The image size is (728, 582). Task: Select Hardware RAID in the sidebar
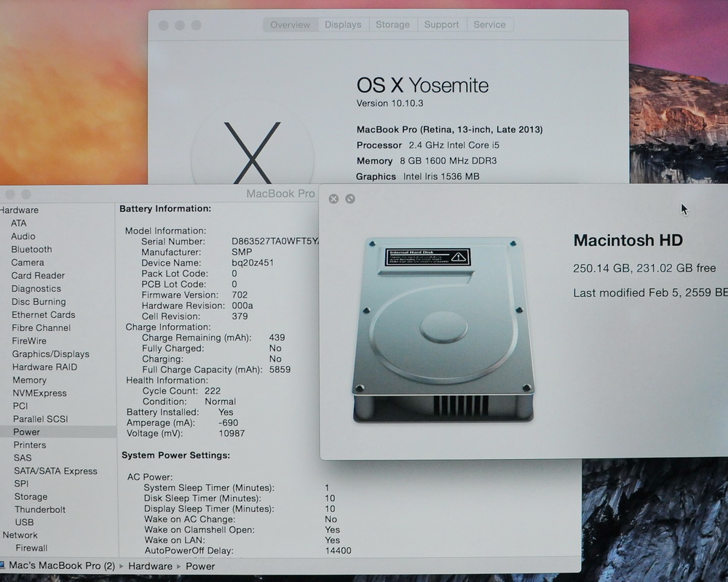click(44, 367)
